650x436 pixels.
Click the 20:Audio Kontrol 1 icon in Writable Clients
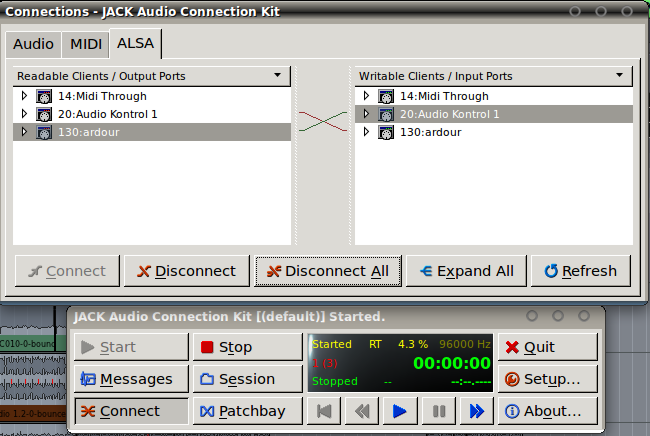(385, 114)
